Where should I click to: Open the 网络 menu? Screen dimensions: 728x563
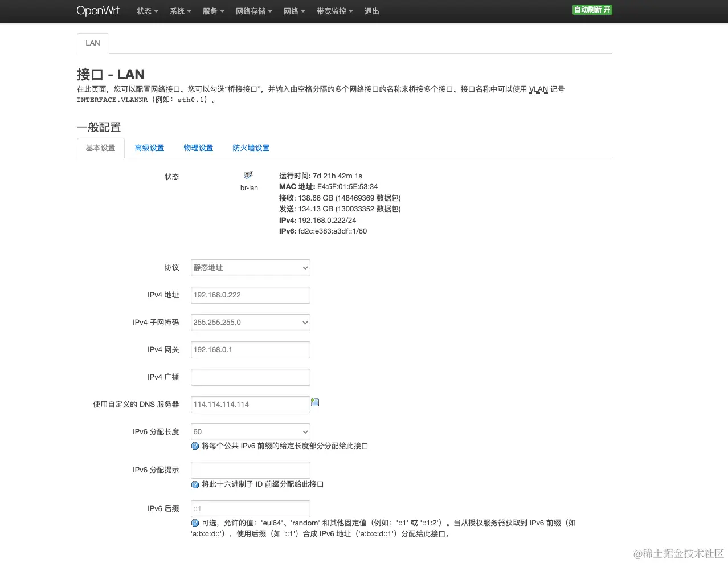coord(294,11)
